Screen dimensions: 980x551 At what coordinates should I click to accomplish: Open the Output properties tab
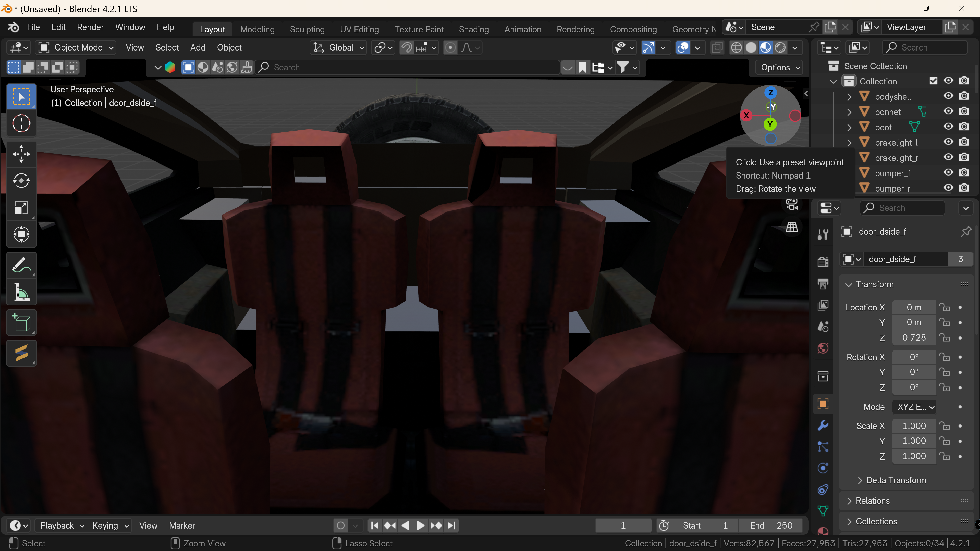tap(823, 284)
